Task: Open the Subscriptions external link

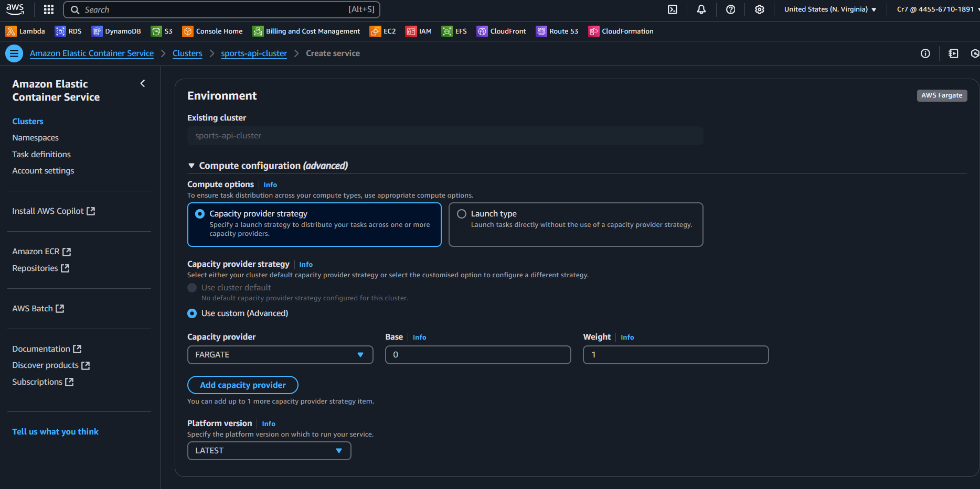Action: [42, 382]
